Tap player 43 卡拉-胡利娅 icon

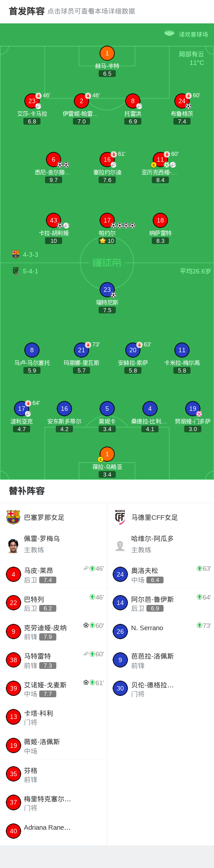[x=54, y=220]
